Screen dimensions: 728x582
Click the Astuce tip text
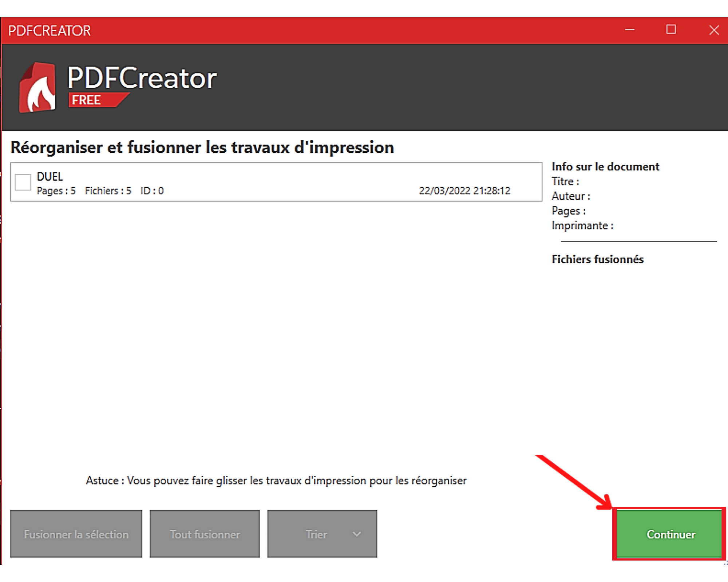pos(276,481)
